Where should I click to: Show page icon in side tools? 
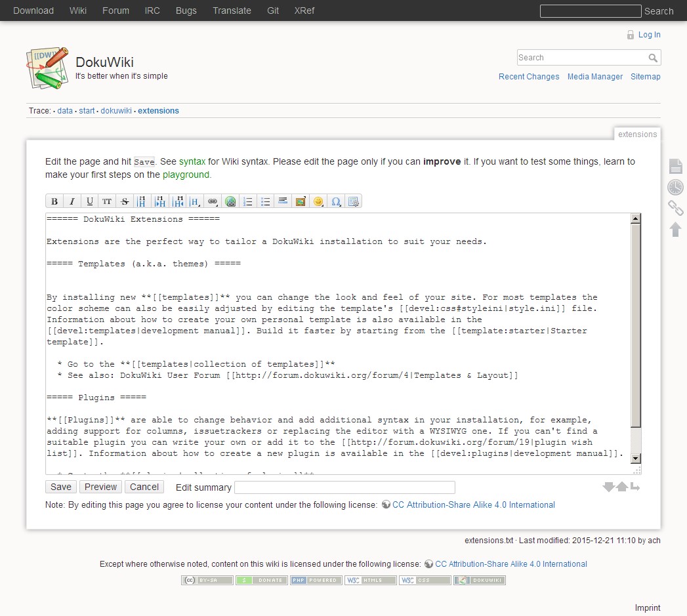(675, 166)
